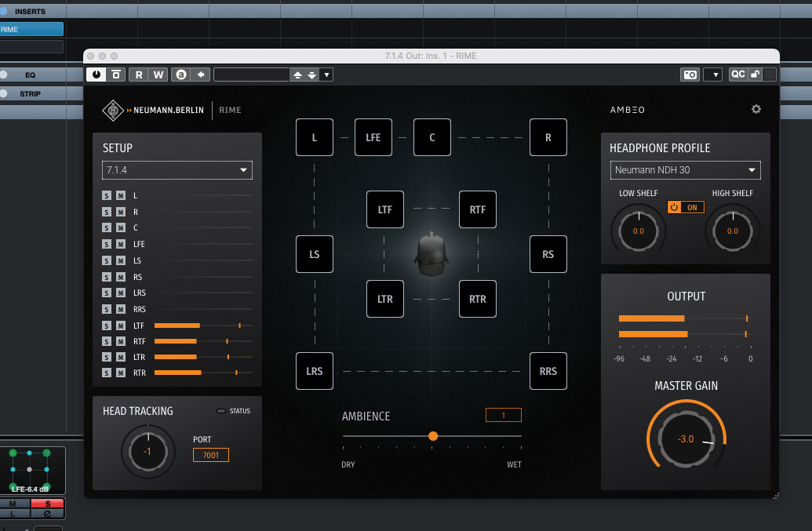
Task: Toggle the headphone profile ON switch
Action: coord(686,207)
